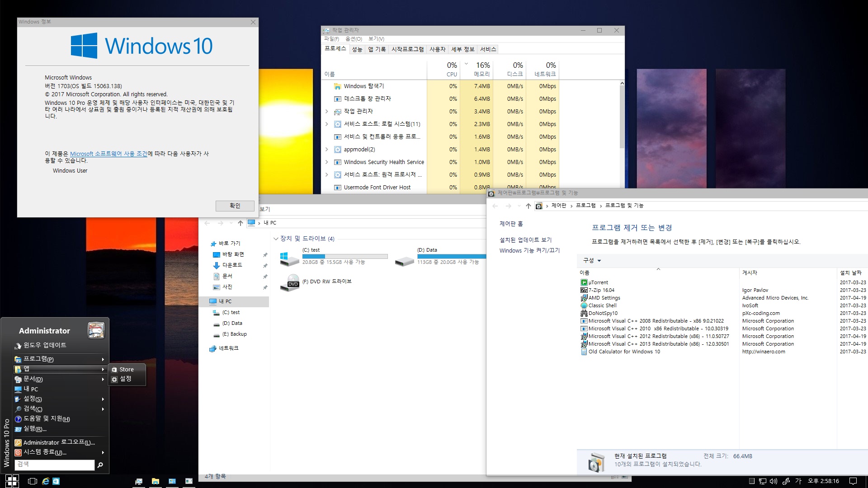Click the Start button on the taskbar
868x488 pixels.
[12, 481]
